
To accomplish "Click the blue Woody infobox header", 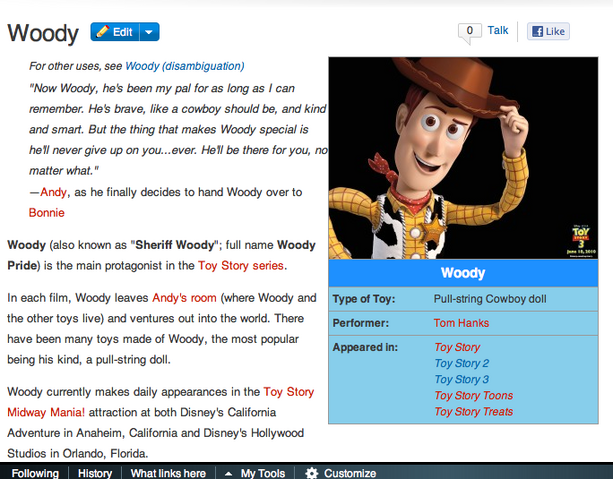I will tap(463, 273).
